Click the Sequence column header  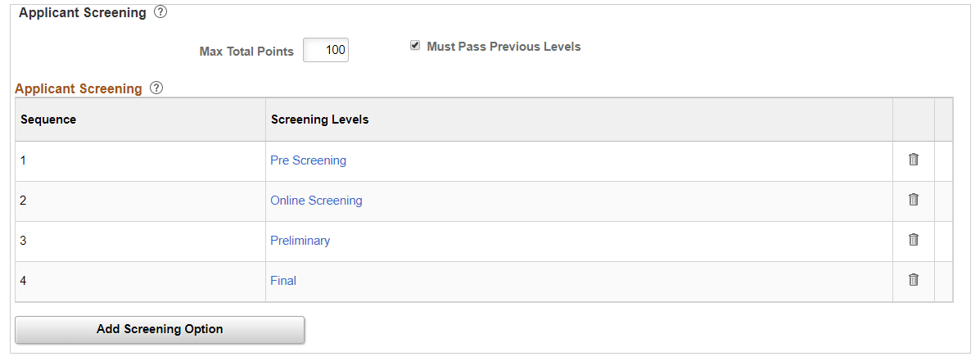tap(48, 120)
